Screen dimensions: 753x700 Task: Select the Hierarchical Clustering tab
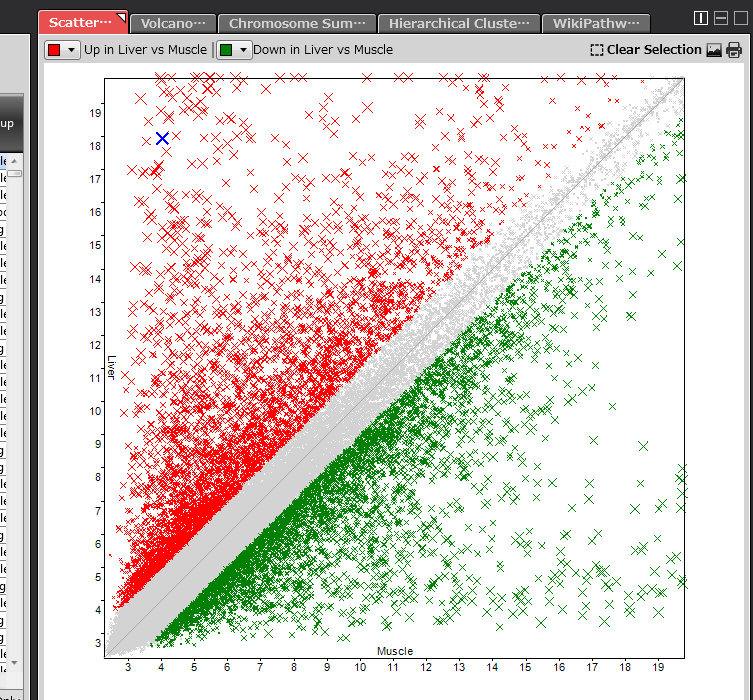click(x=458, y=23)
